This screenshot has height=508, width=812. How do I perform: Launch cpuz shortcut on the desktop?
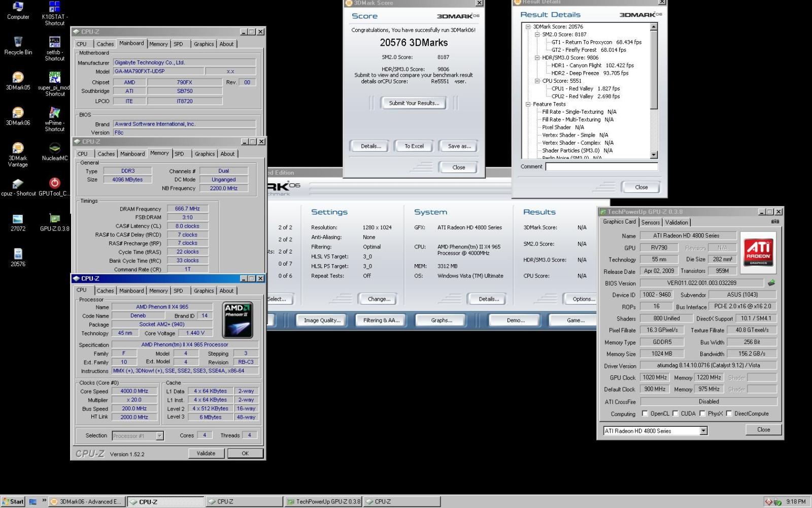coord(18,187)
